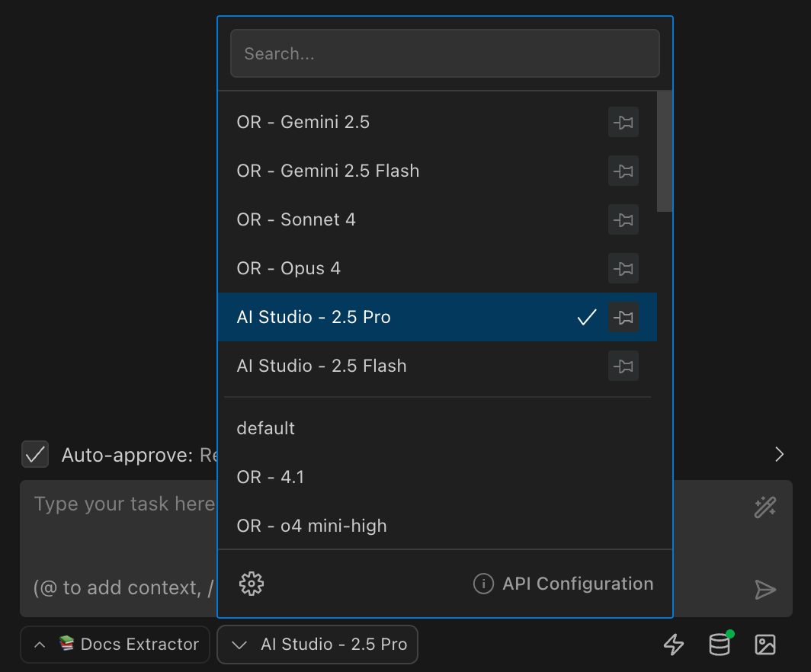811x672 pixels.
Task: Select the default model entry
Action: click(x=265, y=428)
